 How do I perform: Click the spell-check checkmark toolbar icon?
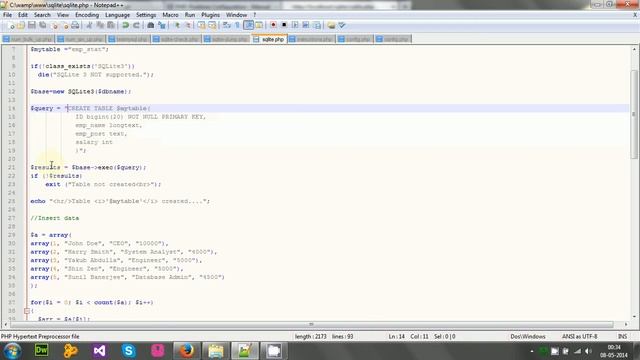(x=342, y=25)
